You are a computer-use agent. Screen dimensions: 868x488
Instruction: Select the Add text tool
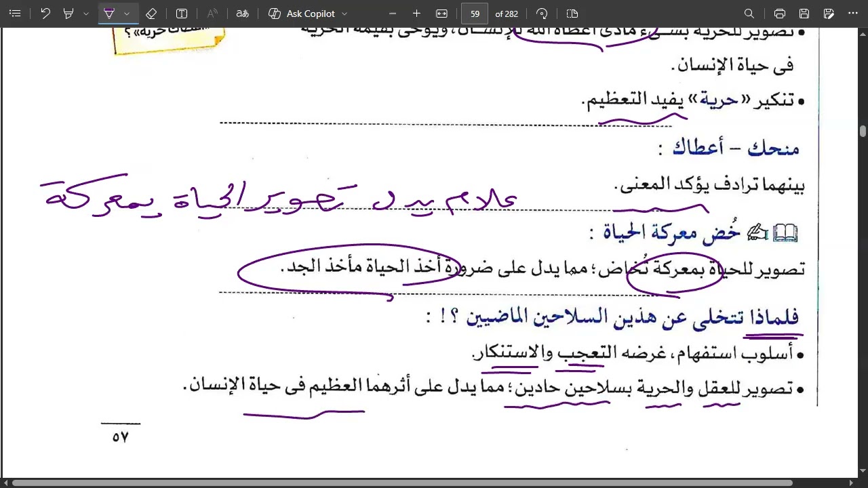tap(182, 14)
